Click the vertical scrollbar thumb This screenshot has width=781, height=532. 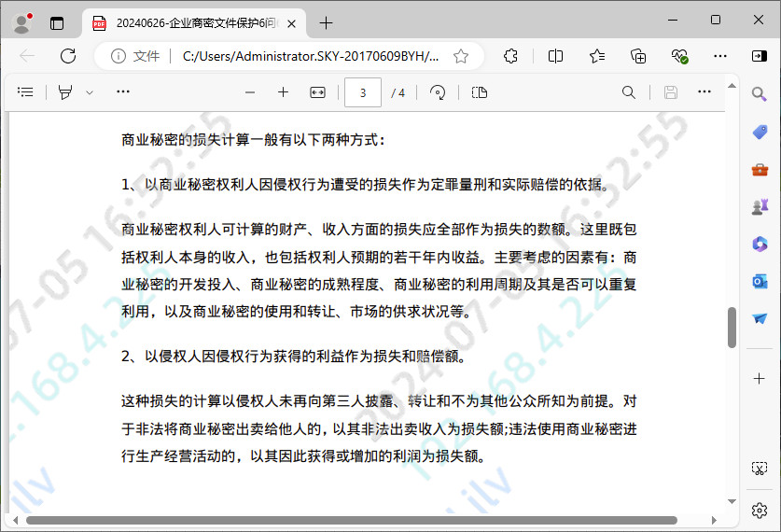[732, 327]
